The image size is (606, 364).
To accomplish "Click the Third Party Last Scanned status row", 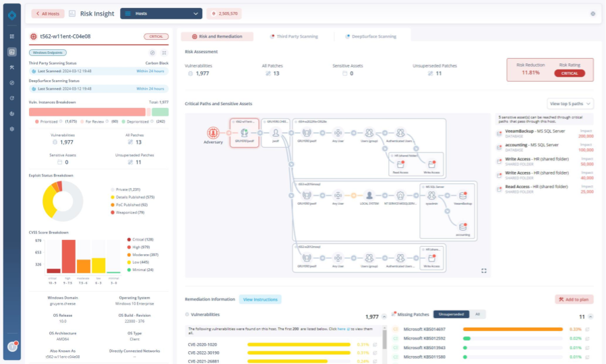I will point(98,71).
